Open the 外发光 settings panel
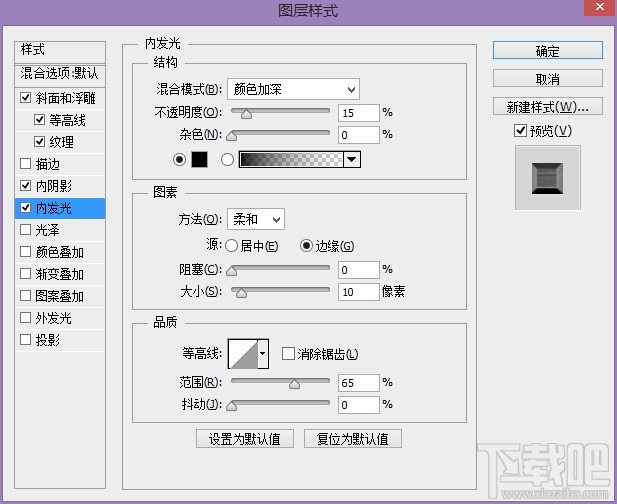617x504 pixels. click(54, 318)
